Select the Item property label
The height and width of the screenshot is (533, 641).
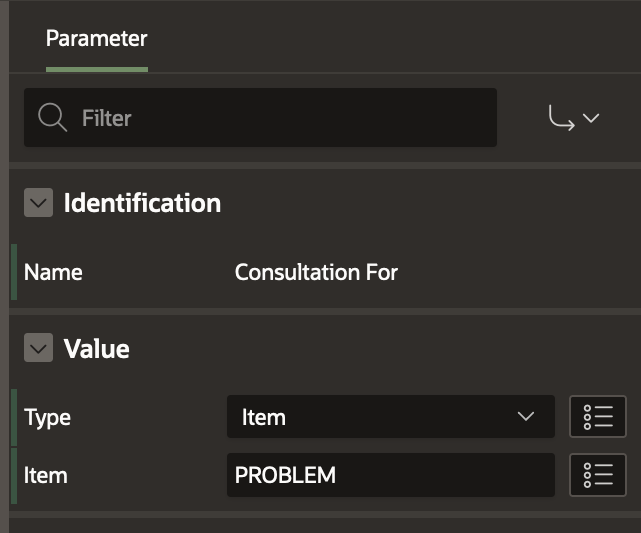coord(46,475)
